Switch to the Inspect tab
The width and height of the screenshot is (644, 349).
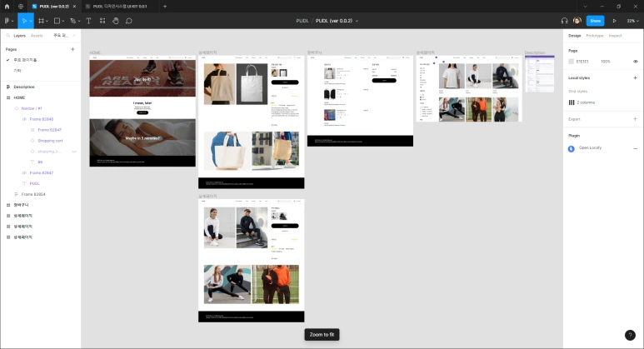click(615, 36)
